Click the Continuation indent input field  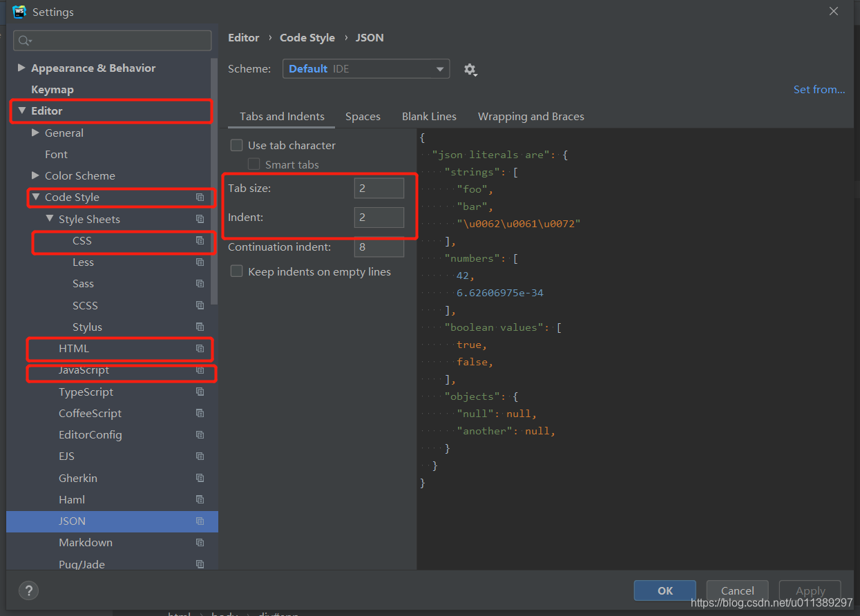coord(379,247)
